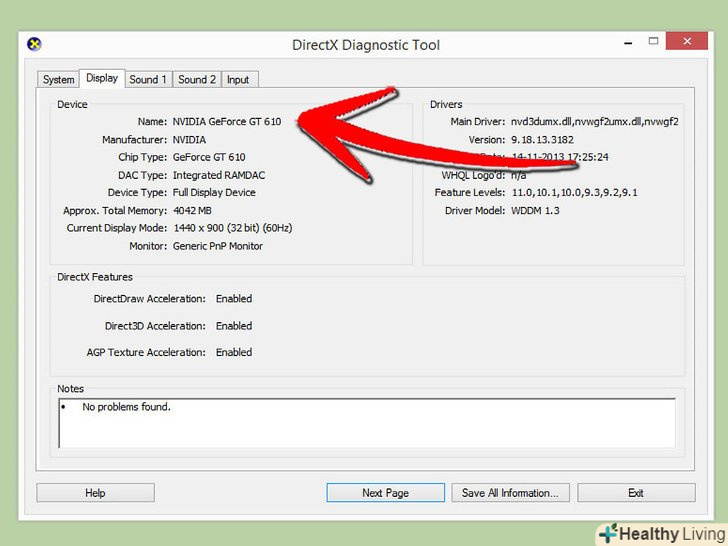
Task: Click the DirectX icon in the title bar
Action: click(x=34, y=45)
